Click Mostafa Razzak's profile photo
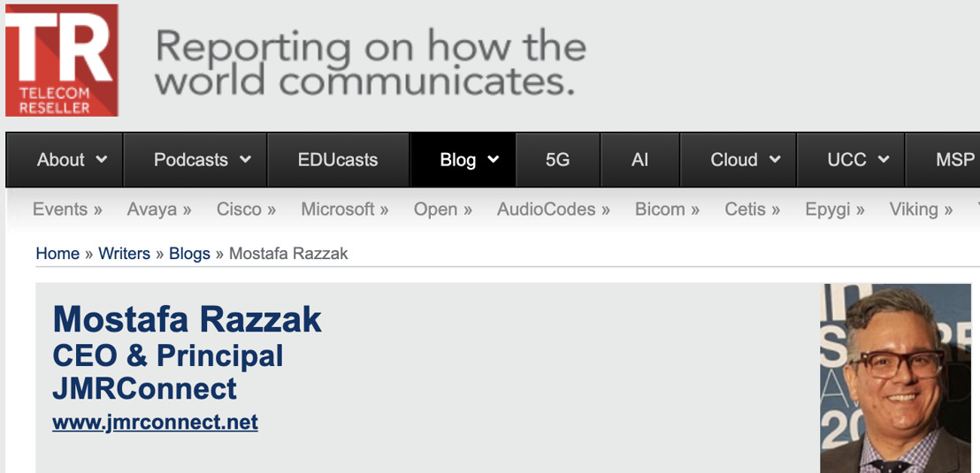Image resolution: width=980 pixels, height=473 pixels. (x=896, y=378)
